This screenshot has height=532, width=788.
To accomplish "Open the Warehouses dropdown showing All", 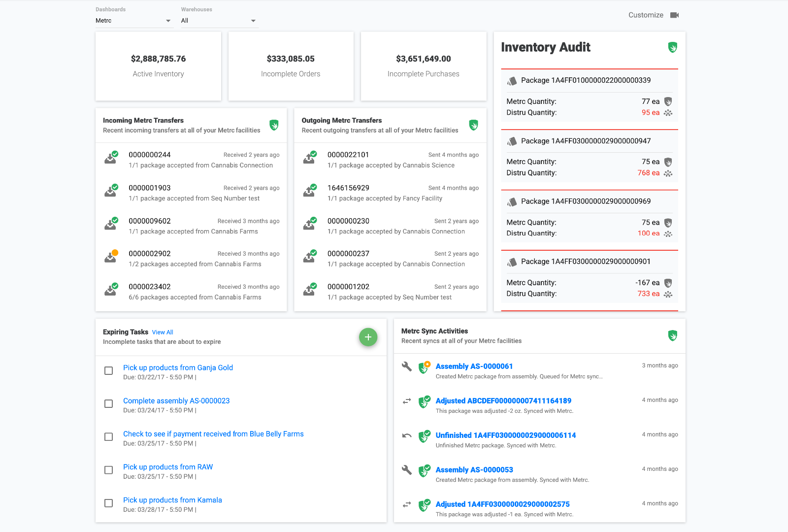I will point(220,21).
